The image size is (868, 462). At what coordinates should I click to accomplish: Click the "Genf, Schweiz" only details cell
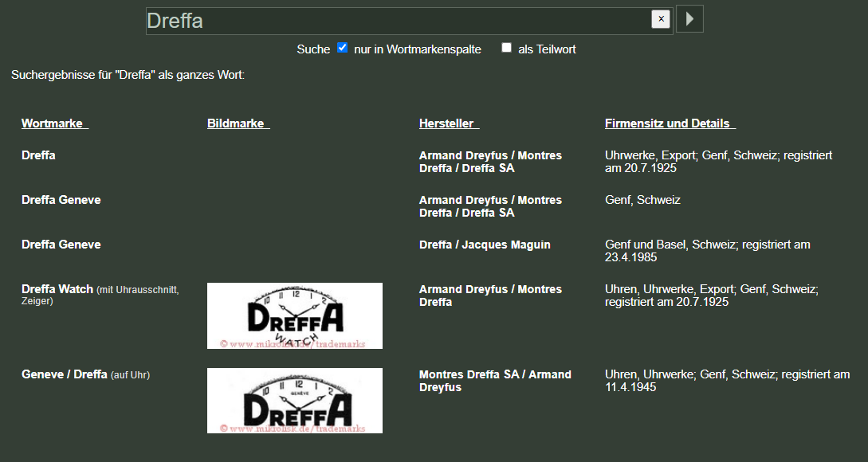pos(642,200)
